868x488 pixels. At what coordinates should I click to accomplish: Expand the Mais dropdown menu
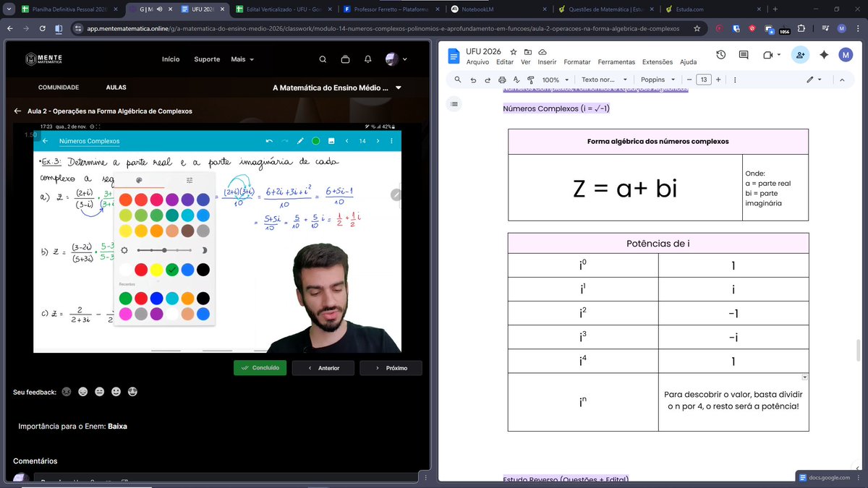(x=243, y=59)
